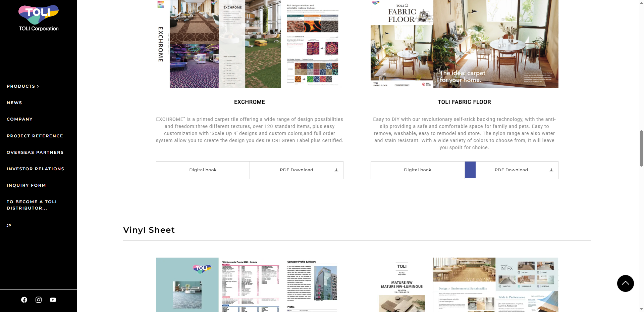
Task: Open the NEWS menu item
Action: point(14,103)
